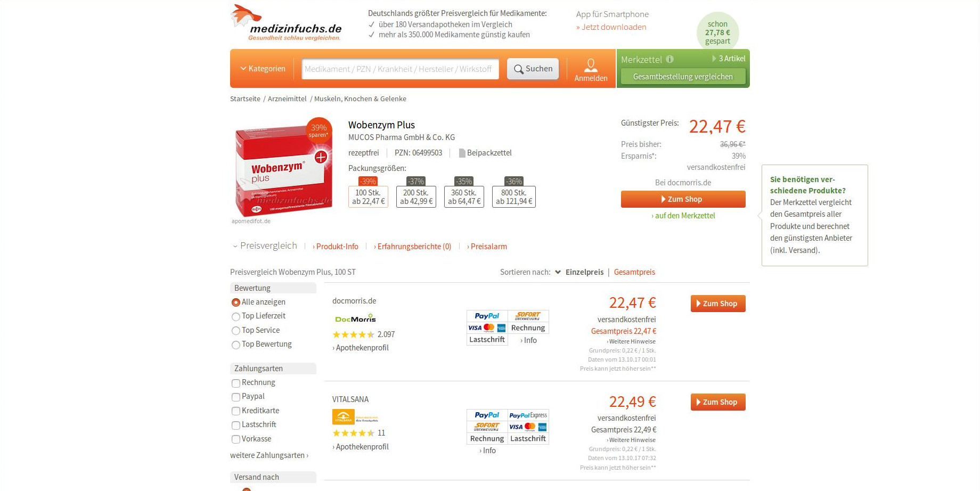This screenshot has height=491, width=980.
Task: Enable the Paypal payment checkbox
Action: point(236,397)
